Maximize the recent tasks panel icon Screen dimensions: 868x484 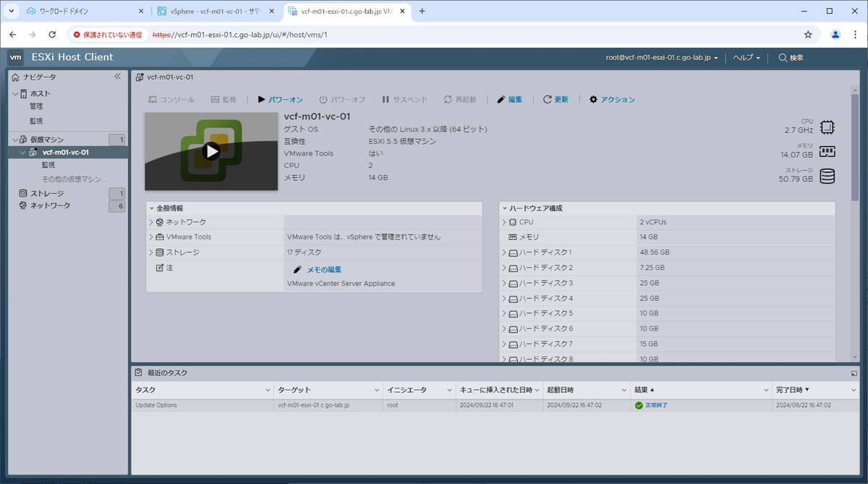(x=854, y=373)
